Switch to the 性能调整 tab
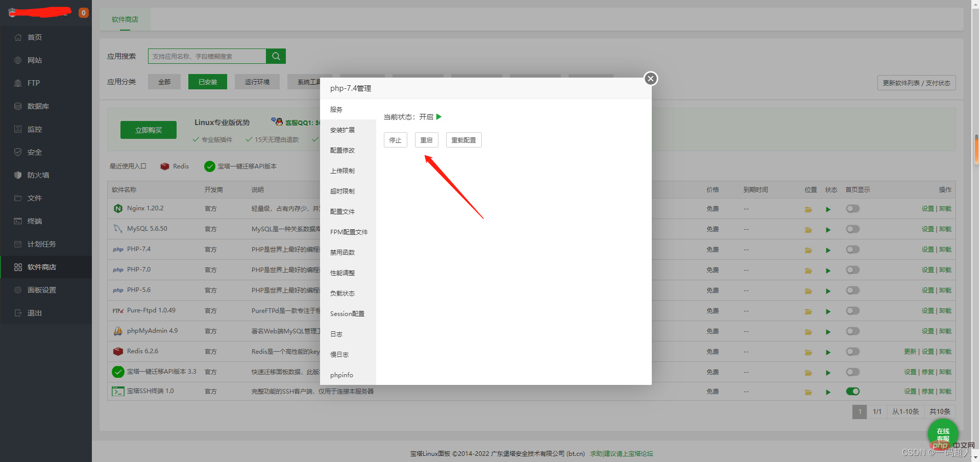 pyautogui.click(x=348, y=273)
